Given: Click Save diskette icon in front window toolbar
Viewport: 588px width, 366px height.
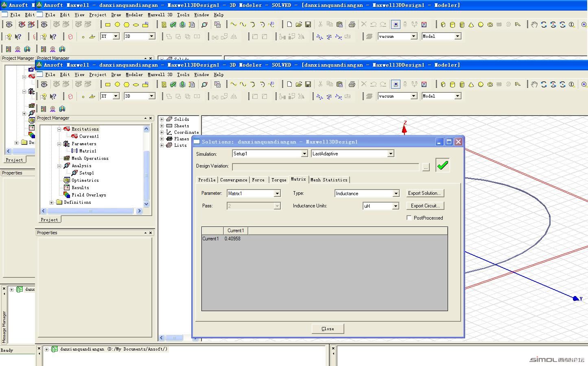Looking at the screenshot, I should click(308, 84).
